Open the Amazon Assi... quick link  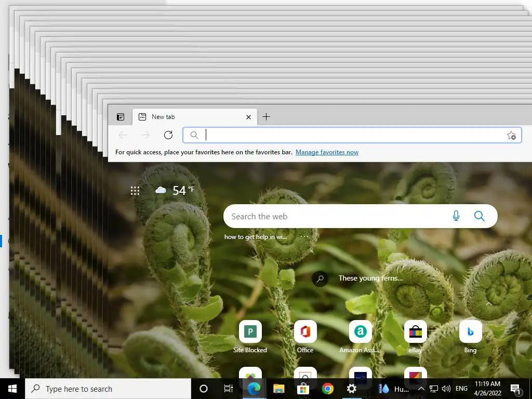pos(360,337)
